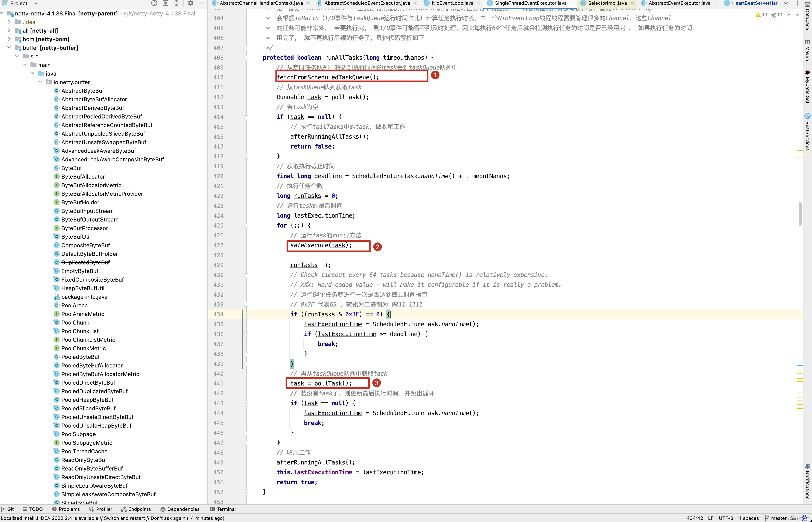Screen dimensions: 812x522
Task: Open the Notifications side panel
Action: pyautogui.click(x=807, y=481)
